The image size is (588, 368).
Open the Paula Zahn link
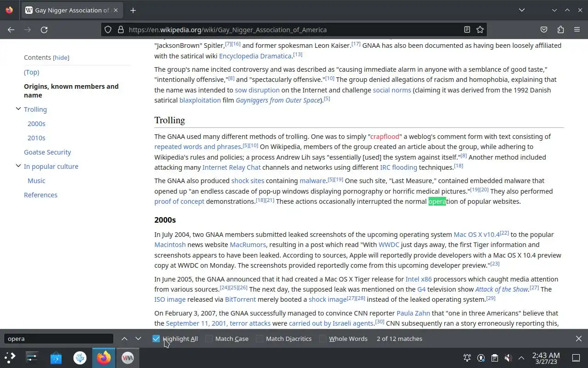pos(413,313)
